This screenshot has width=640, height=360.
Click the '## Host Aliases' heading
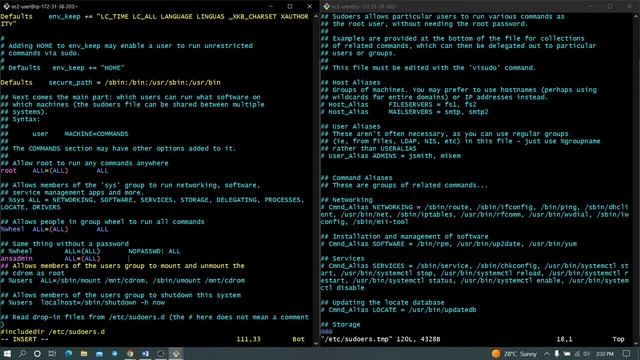coord(351,82)
